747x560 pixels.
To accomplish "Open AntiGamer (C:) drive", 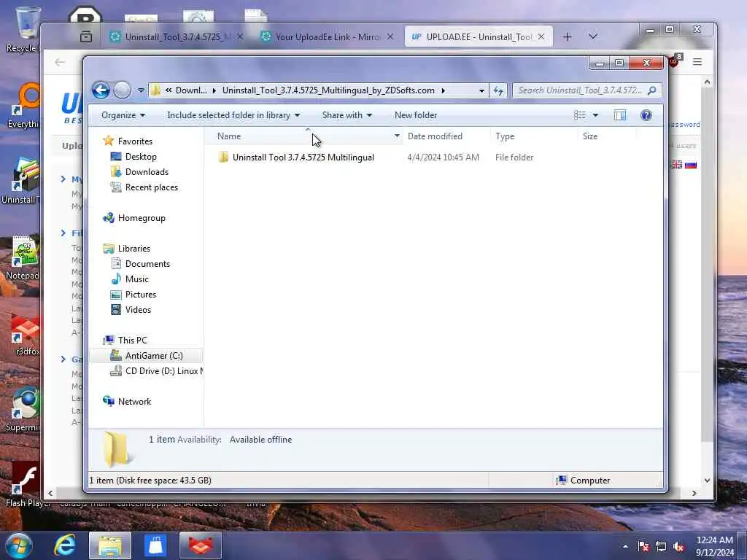I will [154, 356].
